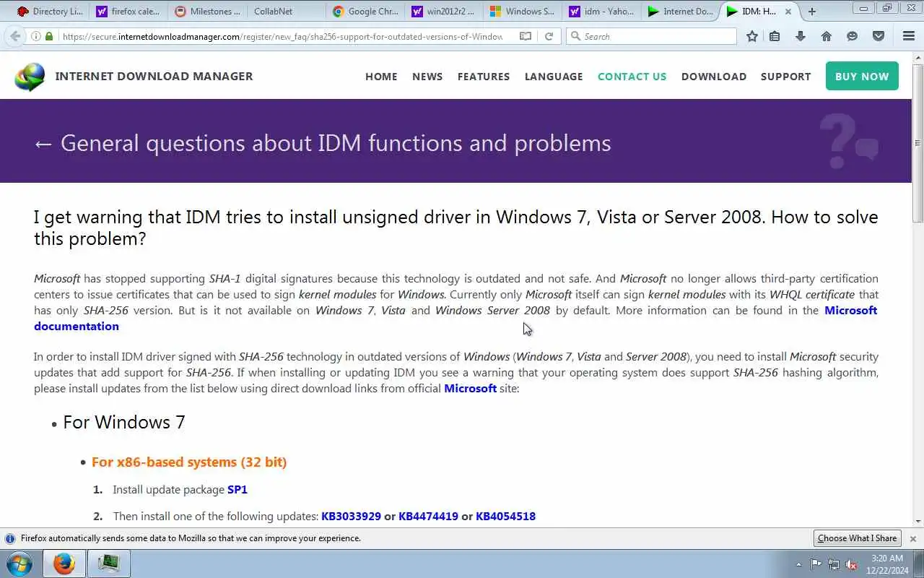Image resolution: width=924 pixels, height=578 pixels.
Task: Open the CONTACT US navigation item
Action: 632,77
